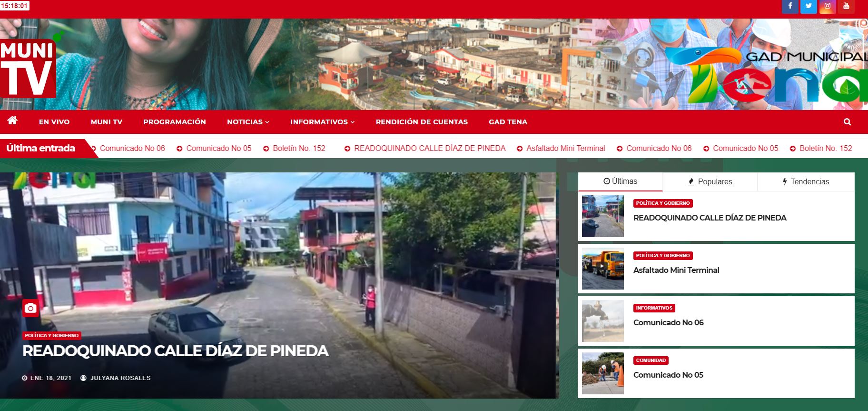This screenshot has height=411, width=868.
Task: Open author link Julyana Rosales
Action: 120,378
